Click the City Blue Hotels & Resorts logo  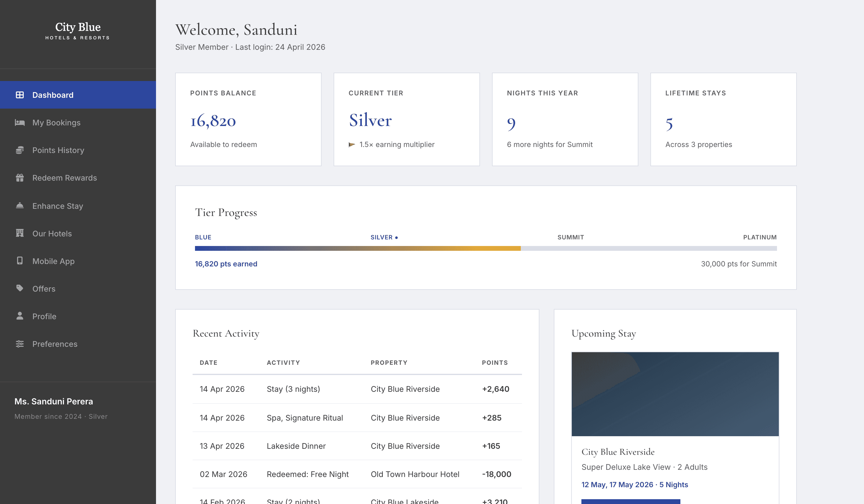78,31
